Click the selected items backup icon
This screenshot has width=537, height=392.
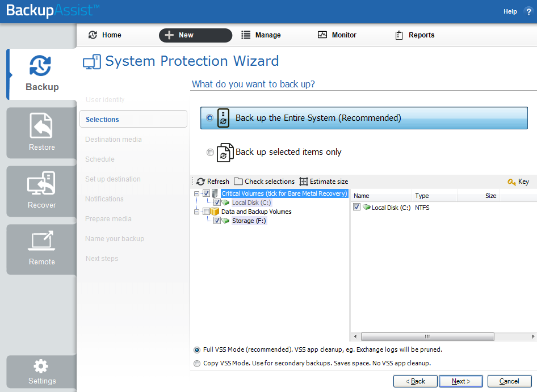225,153
